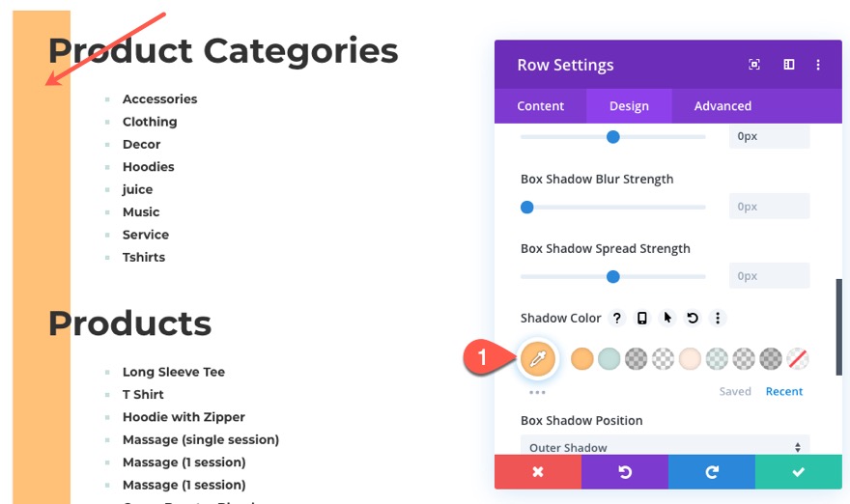Reset the Shadow Color option

tap(693, 319)
